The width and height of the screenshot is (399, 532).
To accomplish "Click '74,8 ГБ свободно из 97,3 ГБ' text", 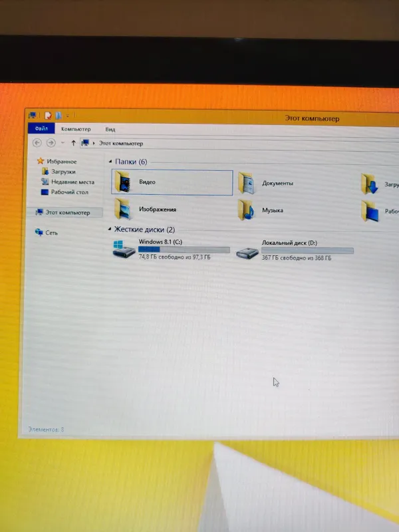I will point(174,257).
